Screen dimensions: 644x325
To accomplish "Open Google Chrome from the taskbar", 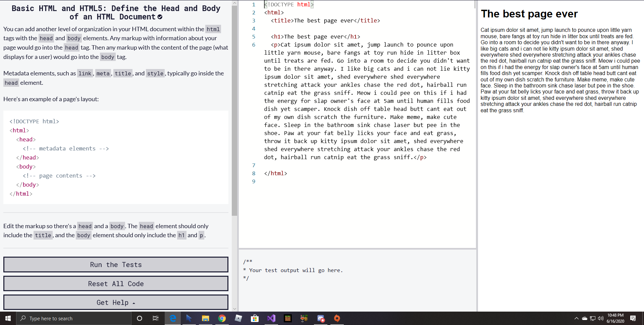I will click(222, 318).
